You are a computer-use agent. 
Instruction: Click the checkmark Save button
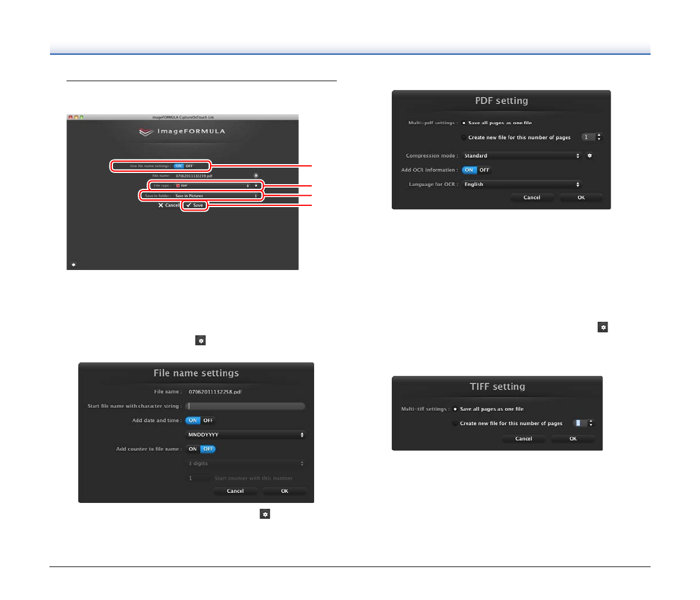pyautogui.click(x=195, y=205)
